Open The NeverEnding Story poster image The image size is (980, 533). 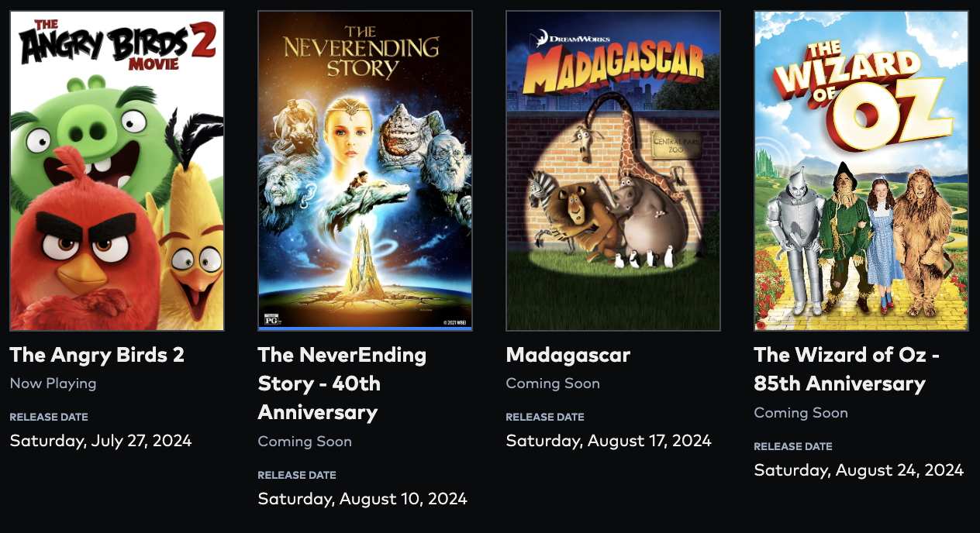(x=365, y=171)
